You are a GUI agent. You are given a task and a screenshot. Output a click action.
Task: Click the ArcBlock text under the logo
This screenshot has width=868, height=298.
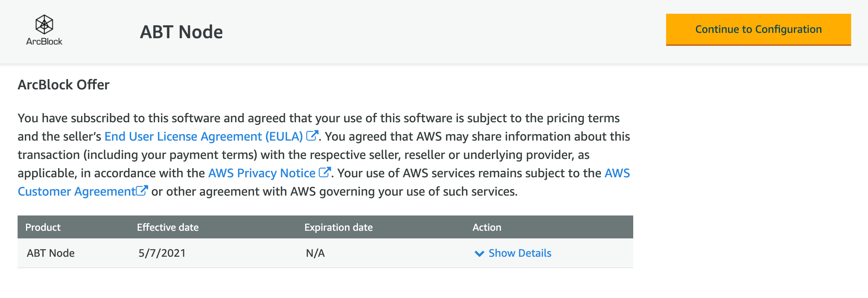pyautogui.click(x=44, y=41)
